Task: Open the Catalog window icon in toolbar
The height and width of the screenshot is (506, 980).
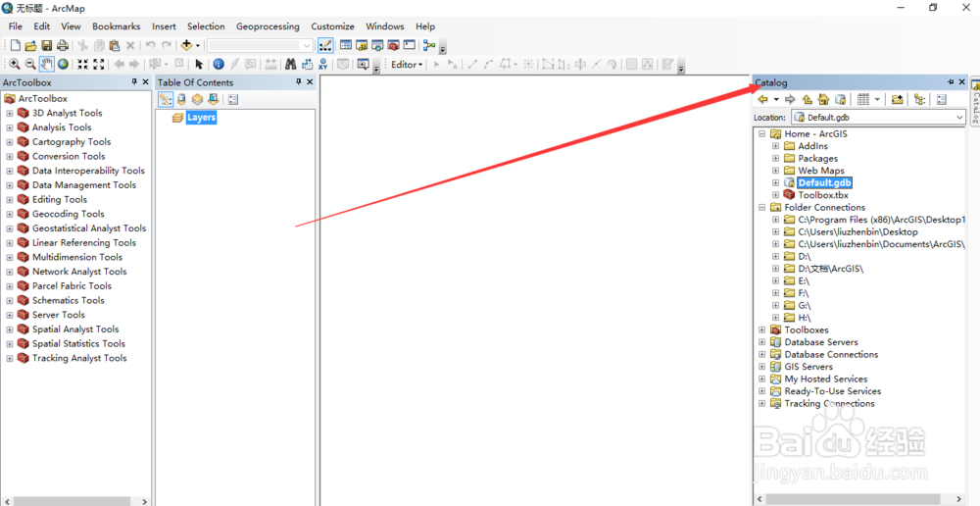Action: coord(362,45)
